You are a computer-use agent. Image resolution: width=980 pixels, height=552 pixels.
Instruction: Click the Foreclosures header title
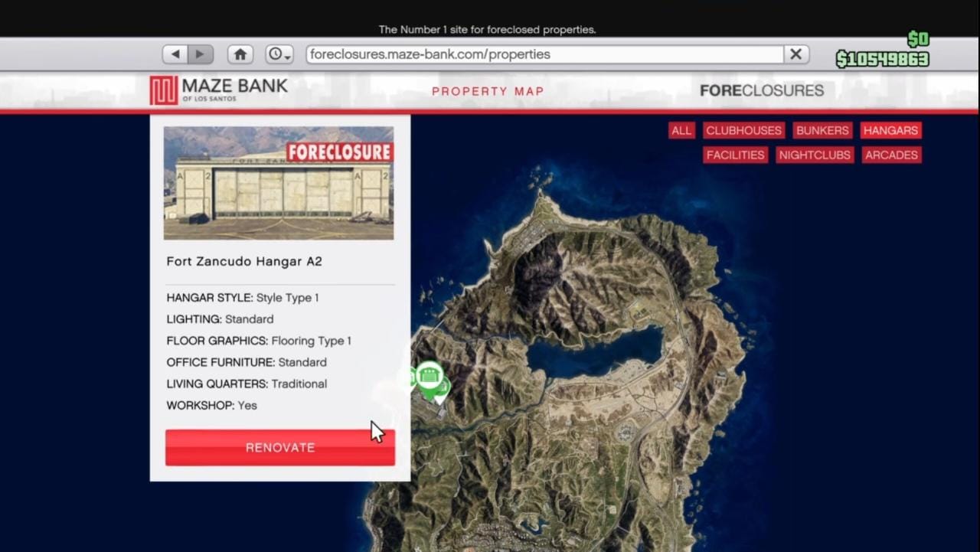(x=762, y=90)
